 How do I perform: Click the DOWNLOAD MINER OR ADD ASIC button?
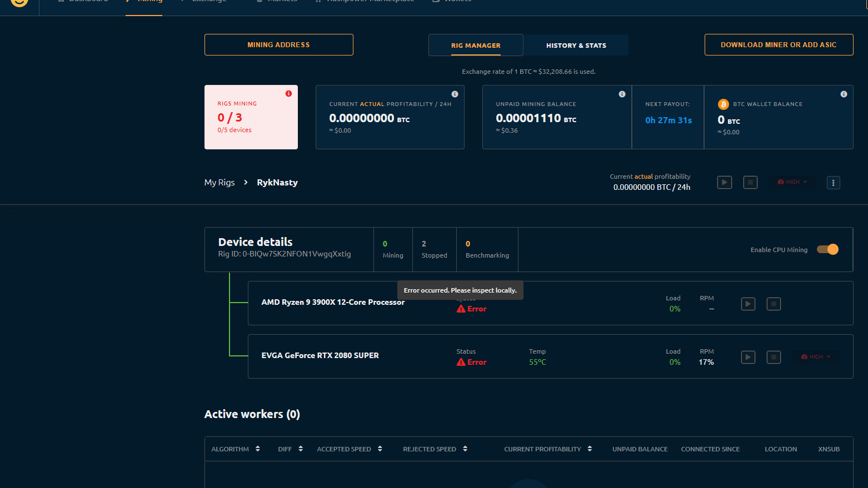click(x=779, y=44)
